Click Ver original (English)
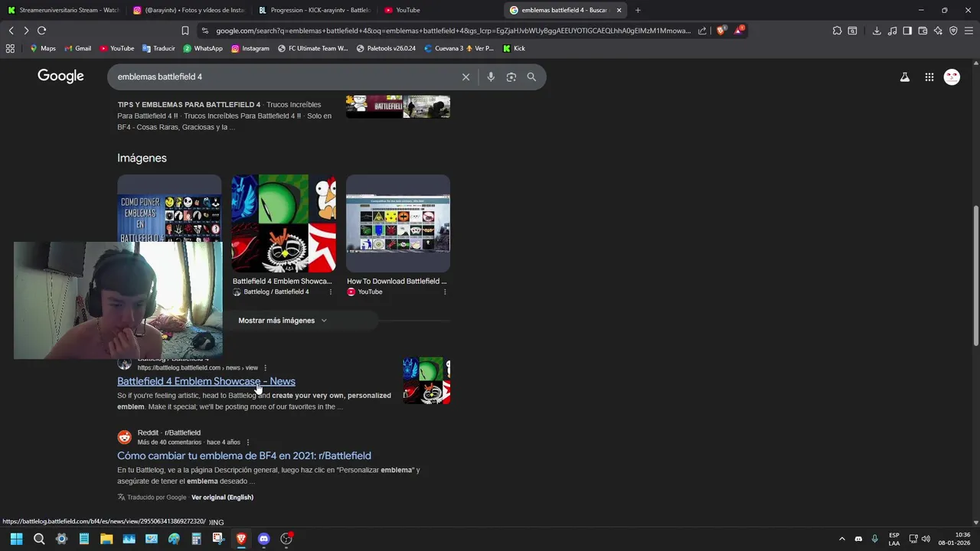This screenshot has height=551, width=980. [x=222, y=497]
